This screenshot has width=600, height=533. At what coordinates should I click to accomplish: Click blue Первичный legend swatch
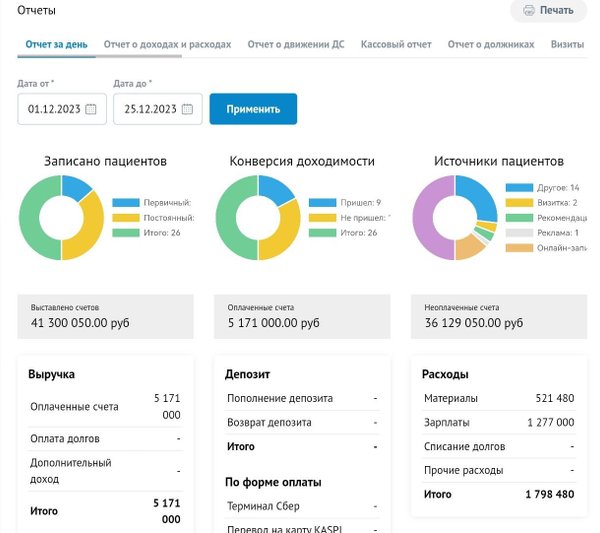click(125, 202)
